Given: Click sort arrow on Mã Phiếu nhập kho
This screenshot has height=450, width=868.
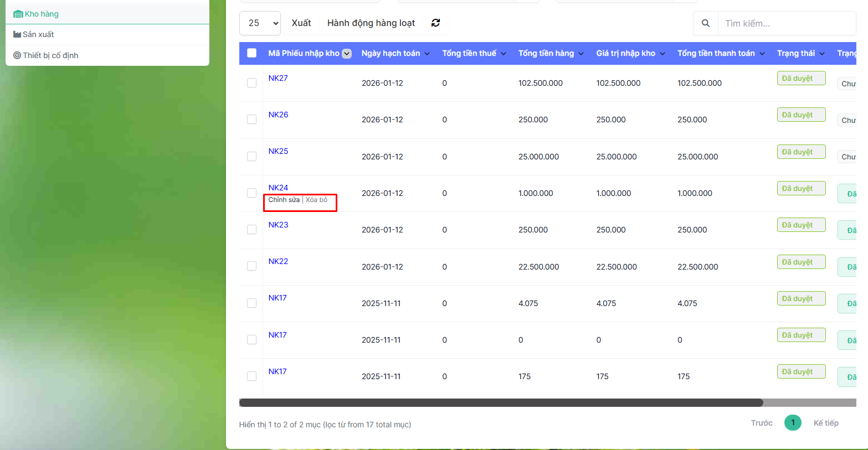Looking at the screenshot, I should (347, 54).
